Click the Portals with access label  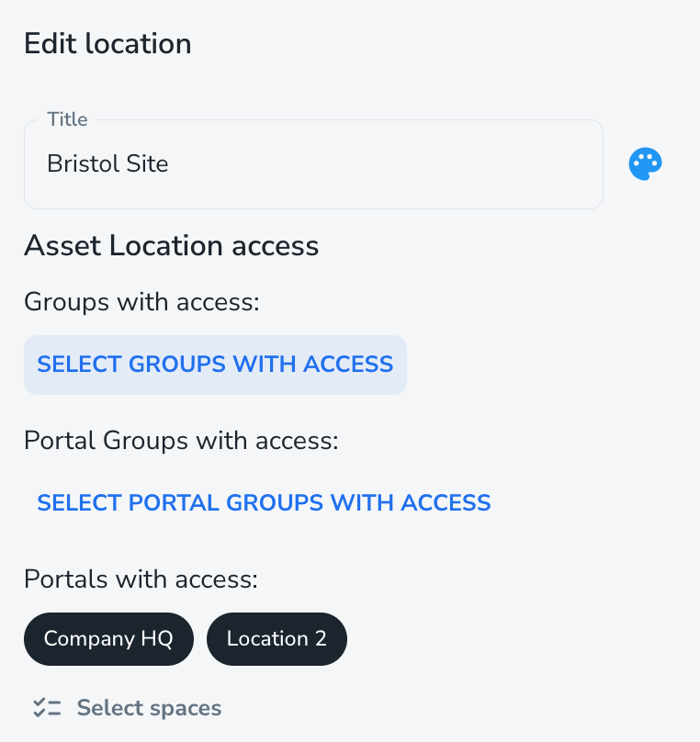141,579
